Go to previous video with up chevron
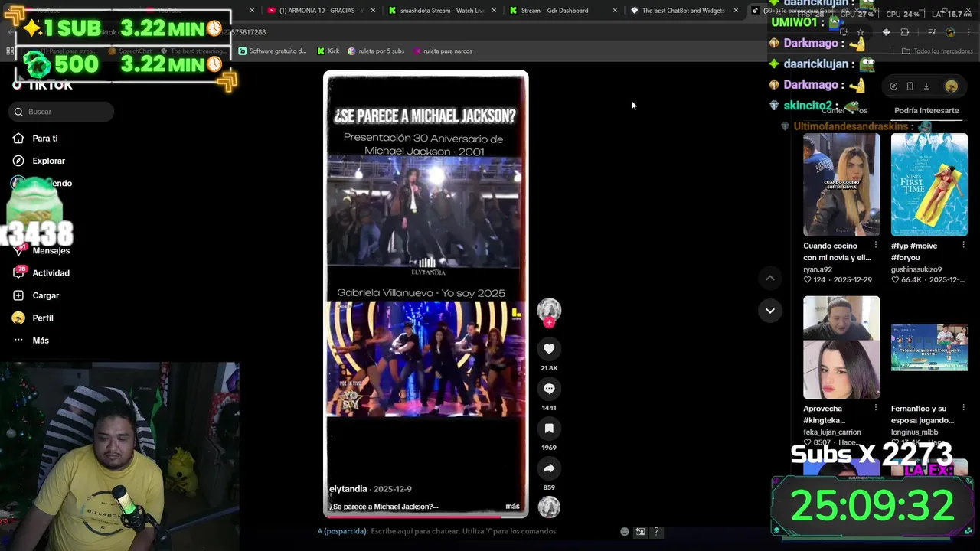The width and height of the screenshot is (980, 551). pyautogui.click(x=770, y=279)
